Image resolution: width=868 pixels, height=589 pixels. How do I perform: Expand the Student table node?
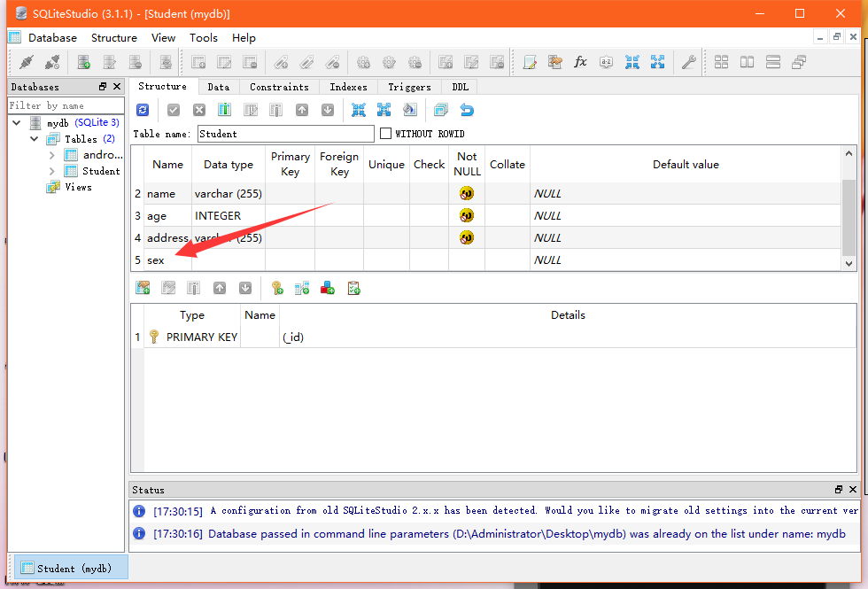click(x=52, y=171)
